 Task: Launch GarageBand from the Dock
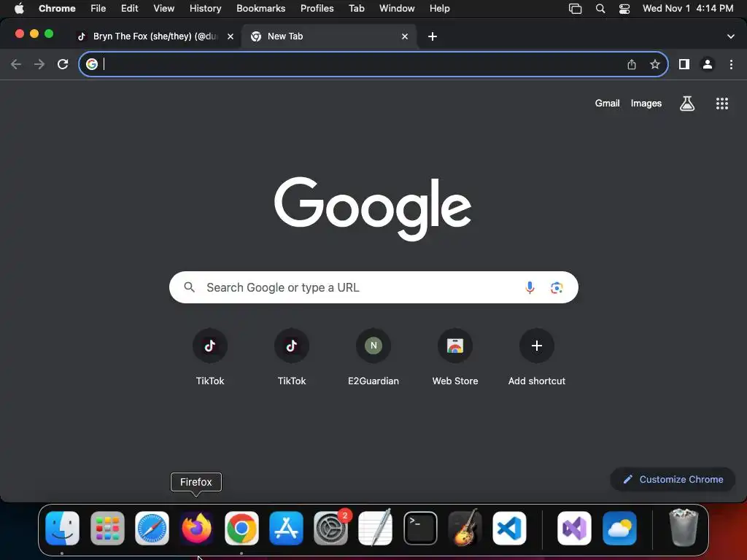click(465, 527)
